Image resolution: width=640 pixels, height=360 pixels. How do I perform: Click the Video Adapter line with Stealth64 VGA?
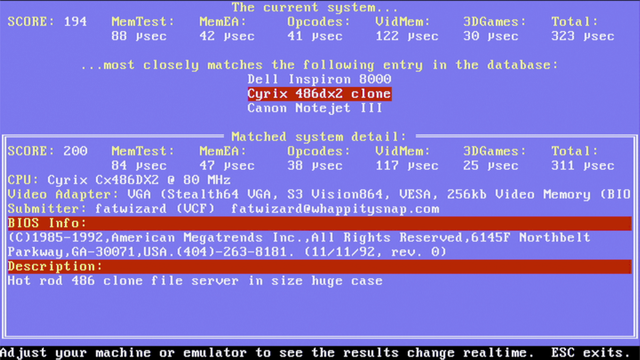[319, 195]
